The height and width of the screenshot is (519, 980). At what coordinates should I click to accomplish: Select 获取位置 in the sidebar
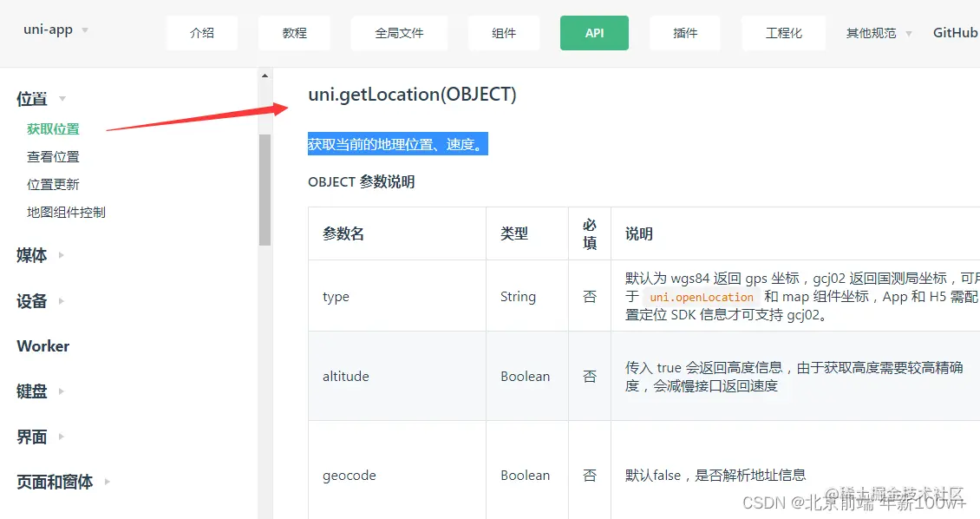(x=53, y=128)
